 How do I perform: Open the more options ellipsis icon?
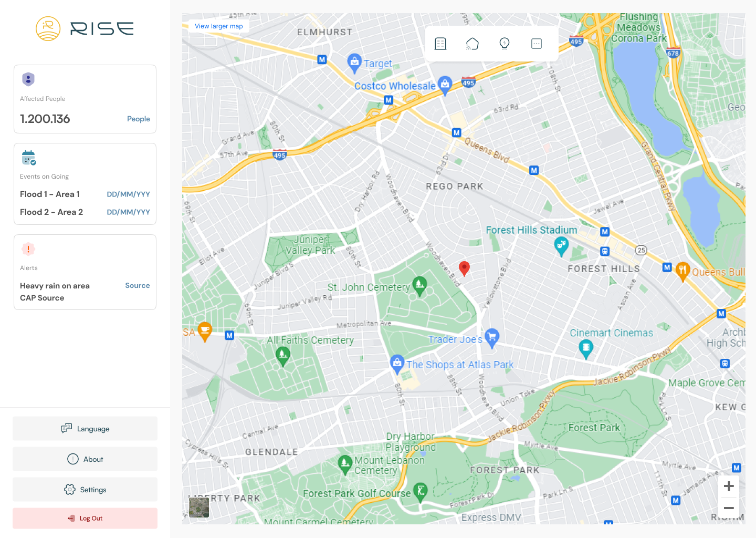pyautogui.click(x=537, y=44)
